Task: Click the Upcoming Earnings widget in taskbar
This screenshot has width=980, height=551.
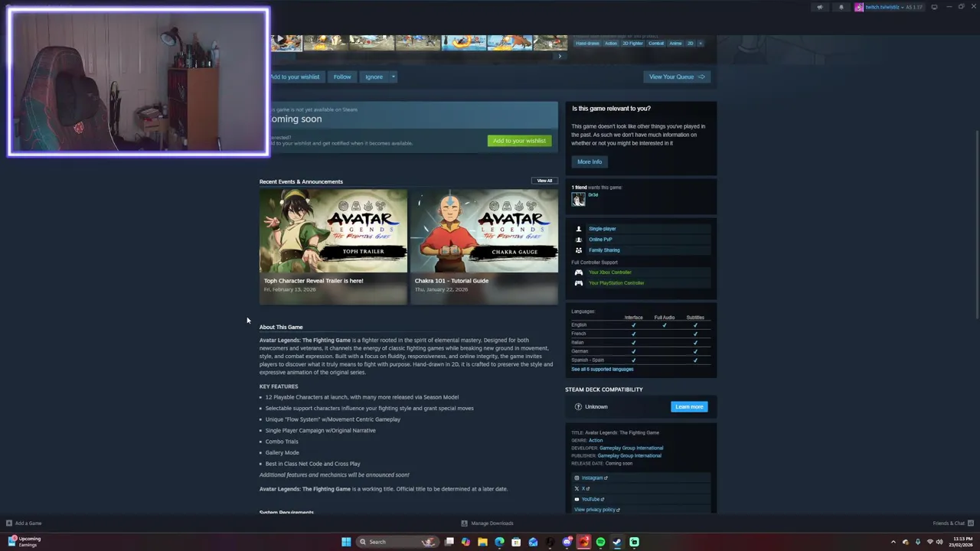Action: tap(24, 542)
